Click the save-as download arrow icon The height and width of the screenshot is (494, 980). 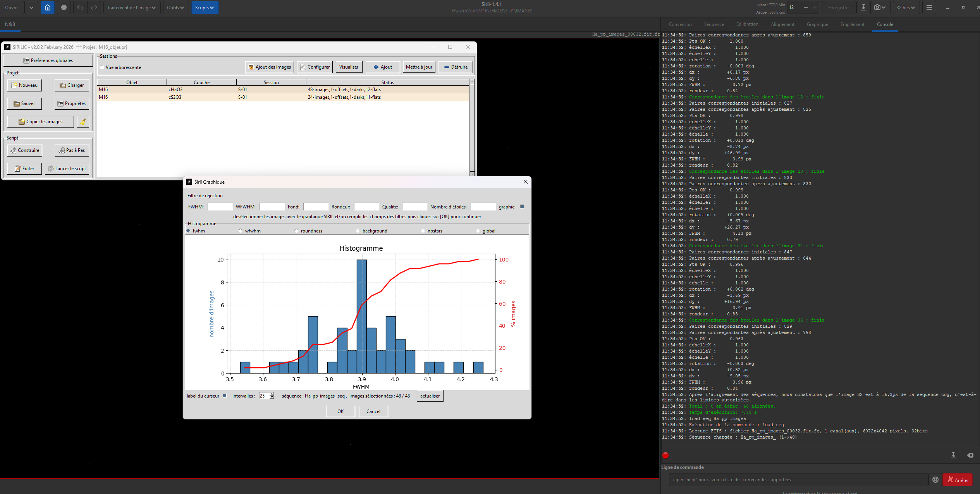pyautogui.click(x=863, y=7)
